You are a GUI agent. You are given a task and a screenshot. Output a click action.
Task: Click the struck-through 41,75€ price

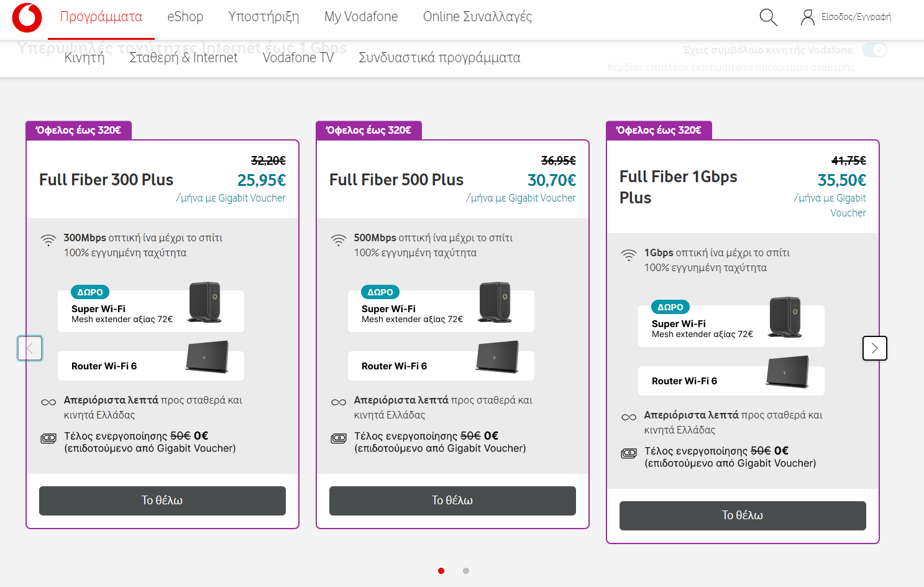click(x=849, y=160)
